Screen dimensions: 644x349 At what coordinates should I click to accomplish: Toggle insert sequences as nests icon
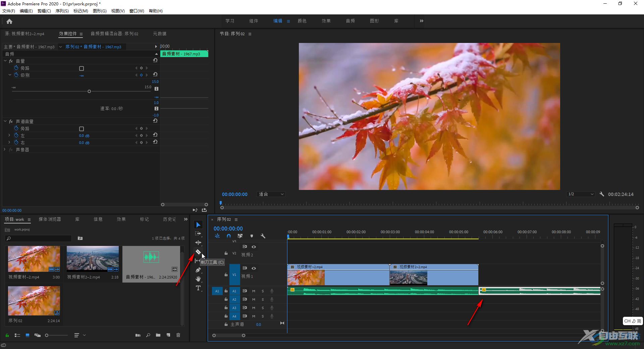(217, 236)
